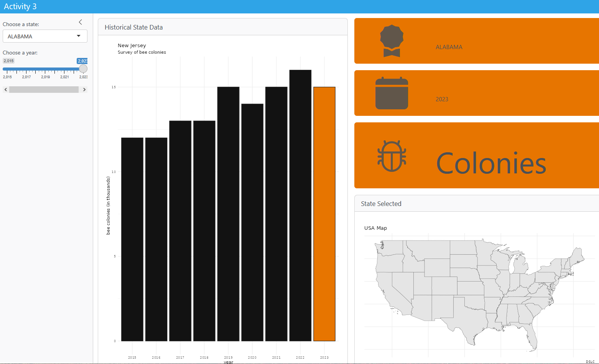Click the award ribbon icon in state box
Screen dimensions: 599x364
[x=392, y=41]
